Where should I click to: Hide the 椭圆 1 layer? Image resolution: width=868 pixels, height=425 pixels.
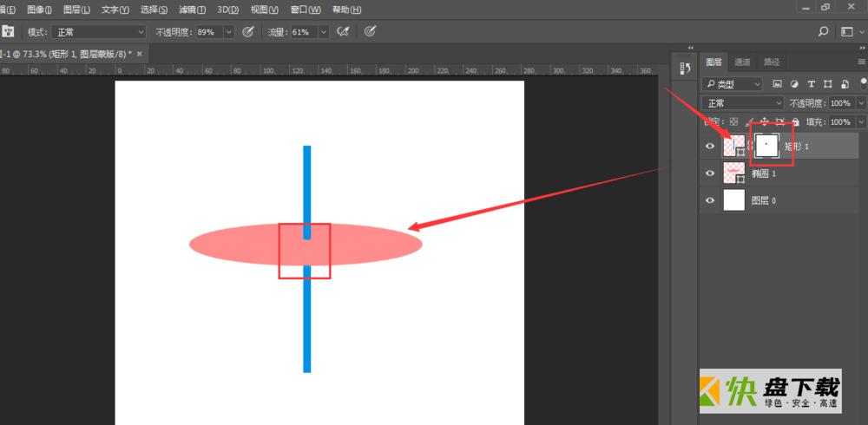[x=710, y=173]
